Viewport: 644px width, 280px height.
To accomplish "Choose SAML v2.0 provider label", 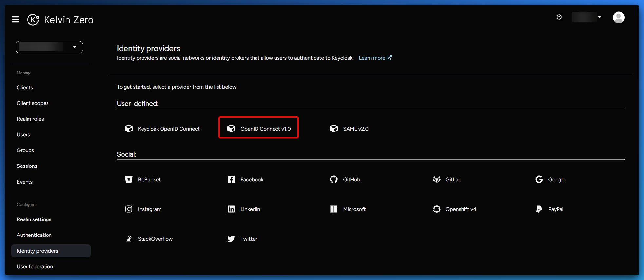I will pyautogui.click(x=356, y=129).
